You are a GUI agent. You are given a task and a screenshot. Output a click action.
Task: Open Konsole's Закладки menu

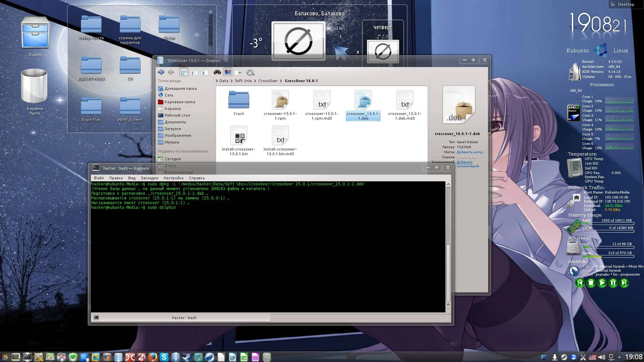[149, 178]
